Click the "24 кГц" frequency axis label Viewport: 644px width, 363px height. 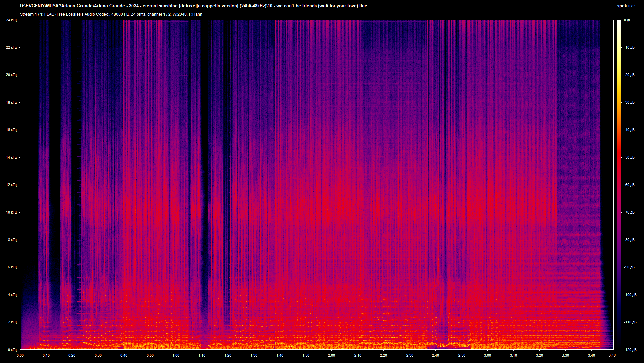coord(11,20)
